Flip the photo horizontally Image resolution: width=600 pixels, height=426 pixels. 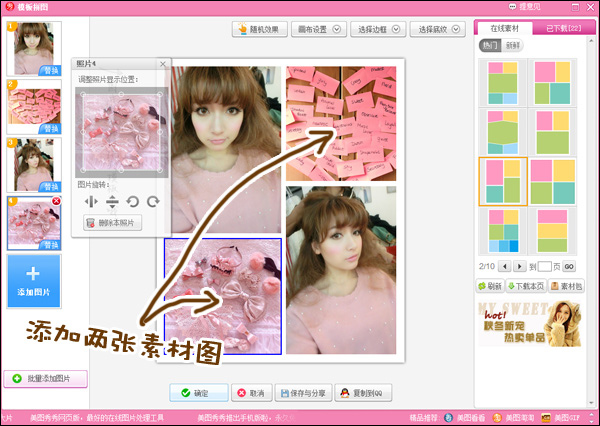(x=91, y=201)
